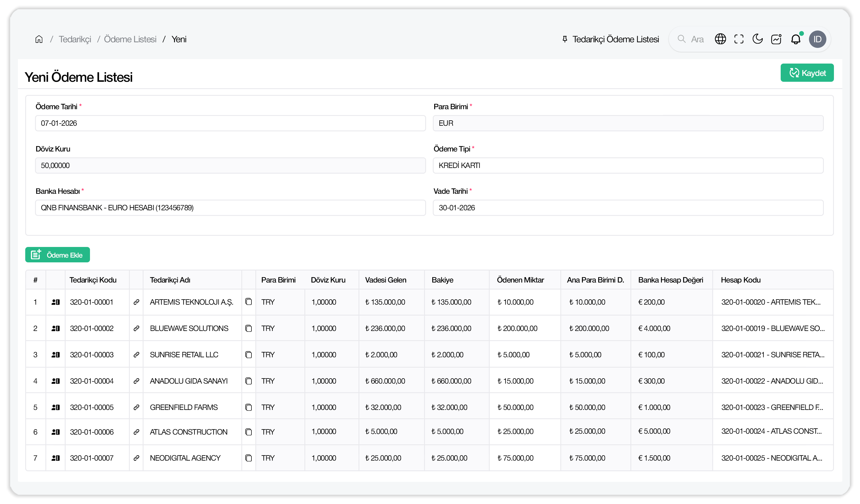This screenshot has width=860, height=504.
Task: Open the language globe selector
Action: (720, 39)
